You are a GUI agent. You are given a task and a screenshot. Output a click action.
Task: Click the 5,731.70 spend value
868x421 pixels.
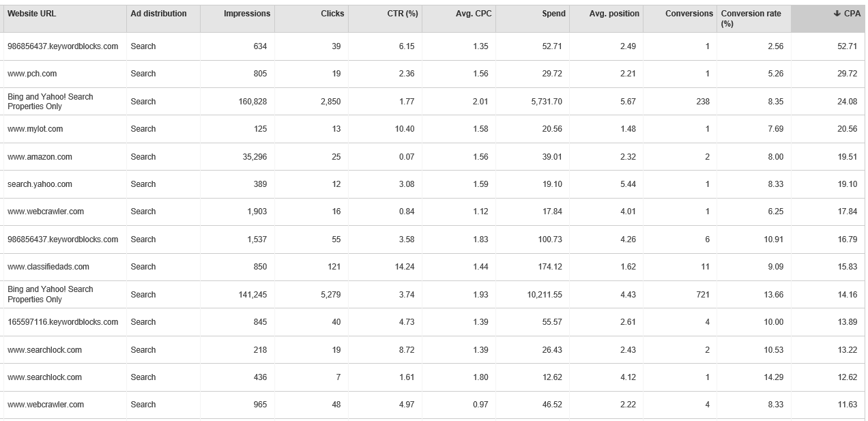click(547, 102)
